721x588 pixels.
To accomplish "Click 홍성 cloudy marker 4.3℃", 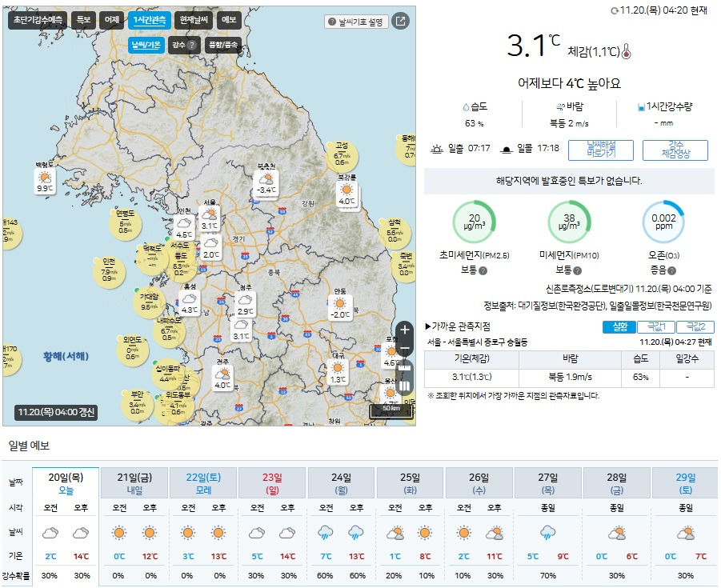I will coord(190,303).
